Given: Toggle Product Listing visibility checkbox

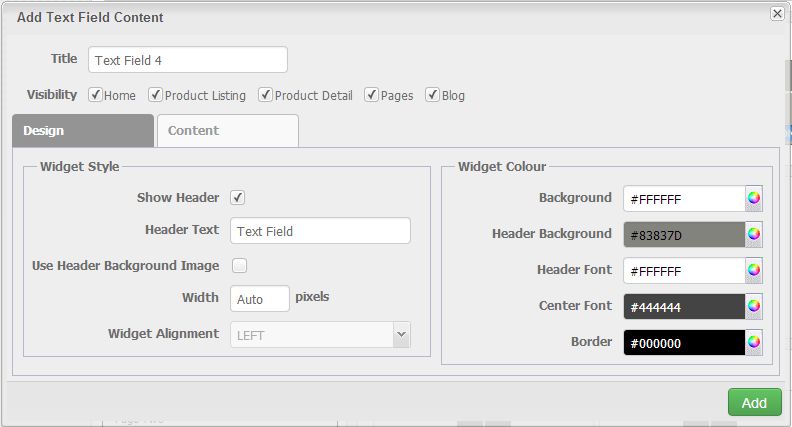Looking at the screenshot, I should (156, 94).
